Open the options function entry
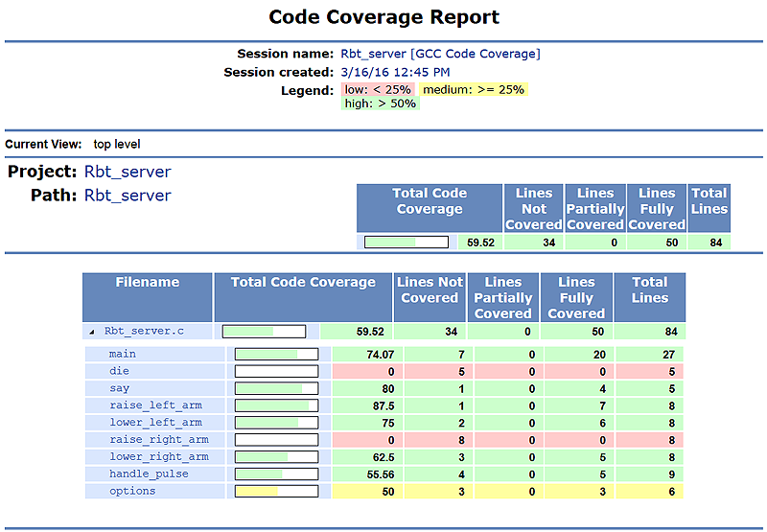This screenshot has width=767, height=532. tap(132, 492)
